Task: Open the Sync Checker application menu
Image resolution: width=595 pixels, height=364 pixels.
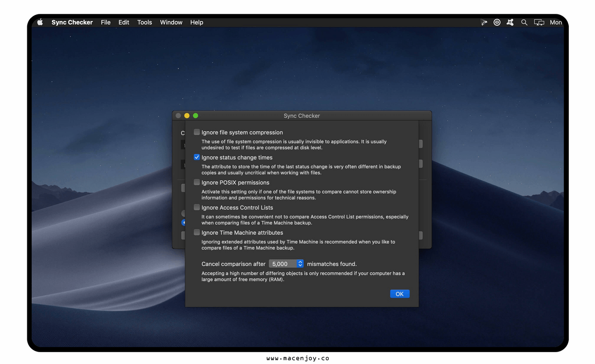Action: pos(72,22)
